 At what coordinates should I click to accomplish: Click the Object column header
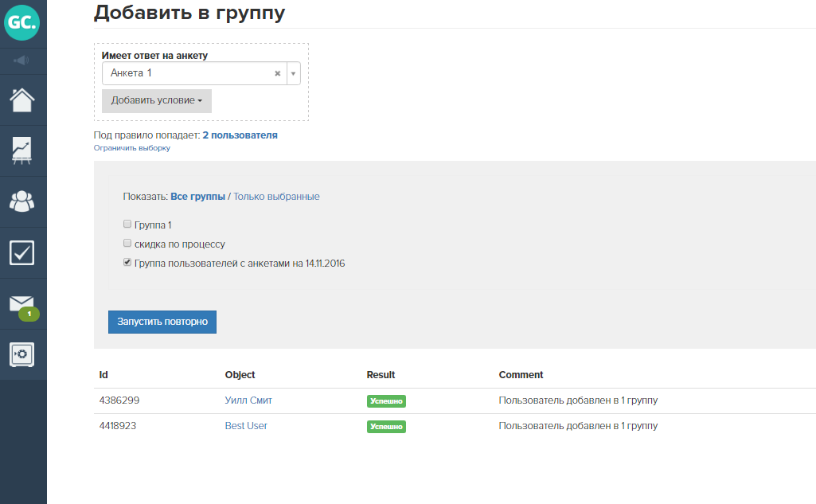coord(240,375)
